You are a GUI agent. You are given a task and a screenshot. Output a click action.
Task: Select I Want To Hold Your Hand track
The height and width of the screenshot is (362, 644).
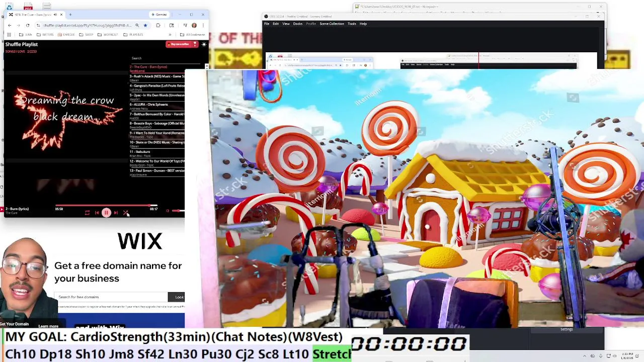(157, 134)
